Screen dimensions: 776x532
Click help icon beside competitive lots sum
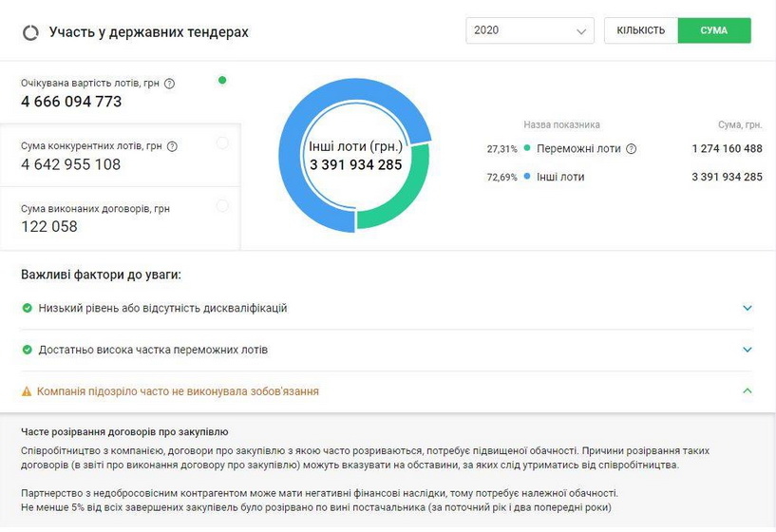click(172, 146)
